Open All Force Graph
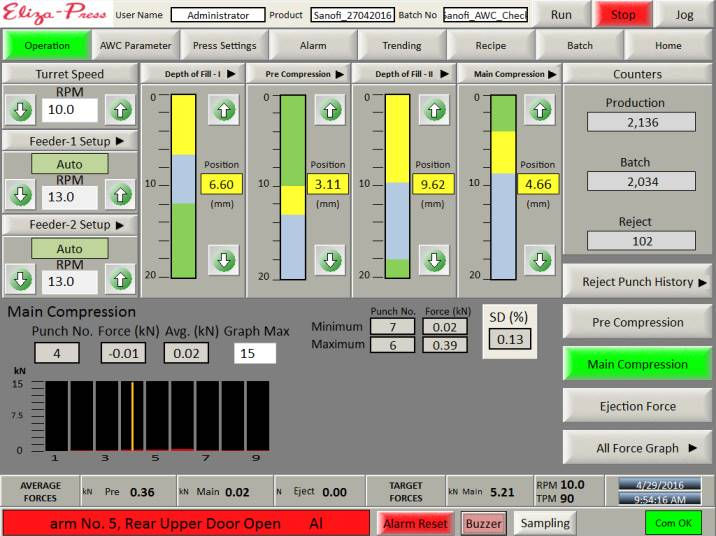The image size is (716, 536). point(637,448)
